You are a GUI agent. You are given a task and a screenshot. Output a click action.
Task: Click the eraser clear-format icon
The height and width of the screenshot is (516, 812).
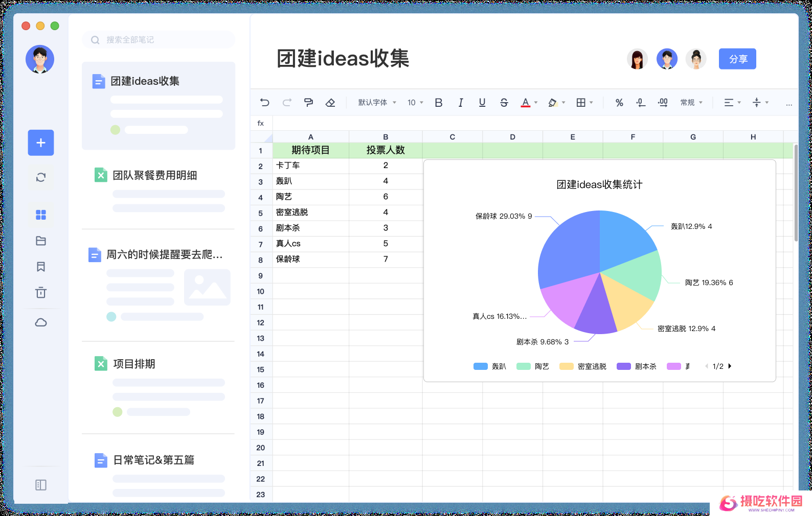pos(330,103)
